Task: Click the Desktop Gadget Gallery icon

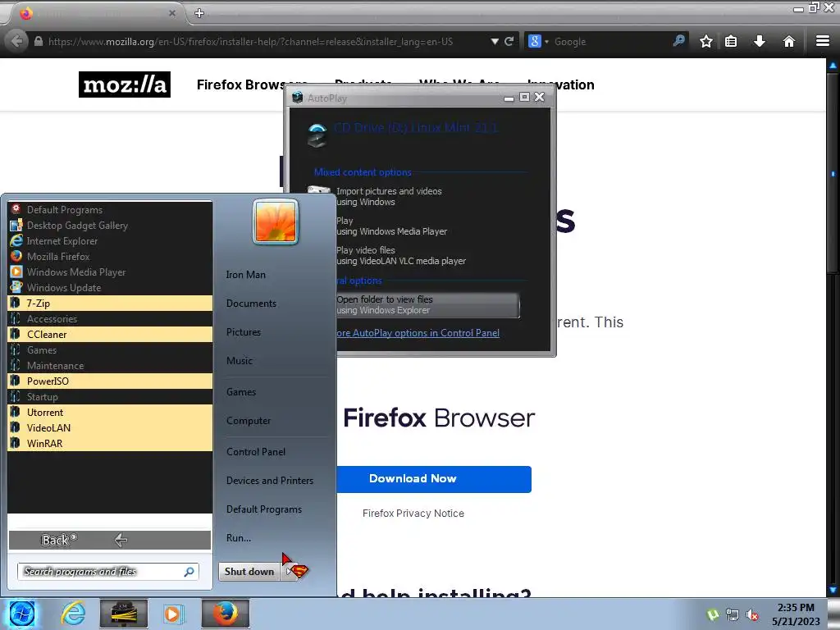Action: tap(16, 225)
